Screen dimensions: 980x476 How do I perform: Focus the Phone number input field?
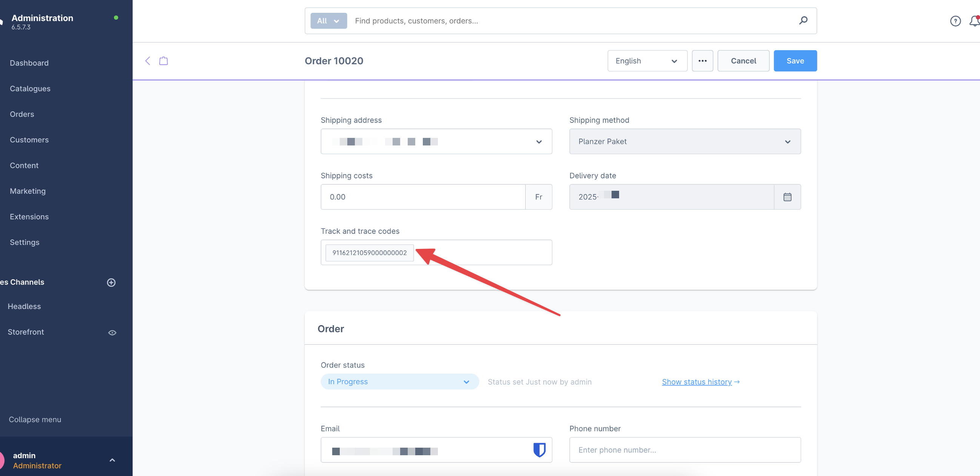(x=684, y=450)
